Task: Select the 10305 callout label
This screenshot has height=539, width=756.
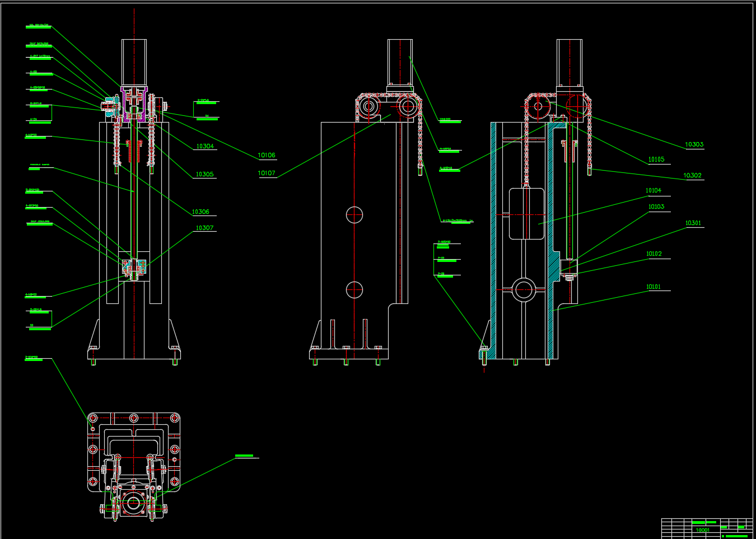Action: pyautogui.click(x=205, y=175)
